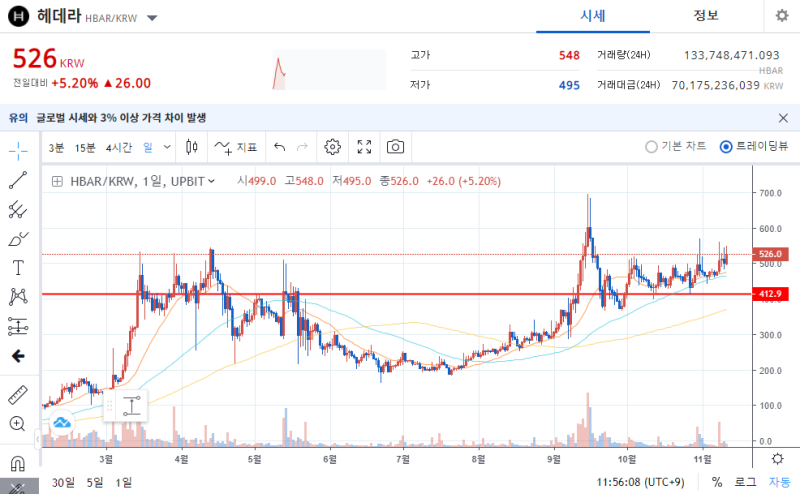Select the 기본 차트 radio option
Image resolution: width=800 pixels, height=494 pixels.
676,146
